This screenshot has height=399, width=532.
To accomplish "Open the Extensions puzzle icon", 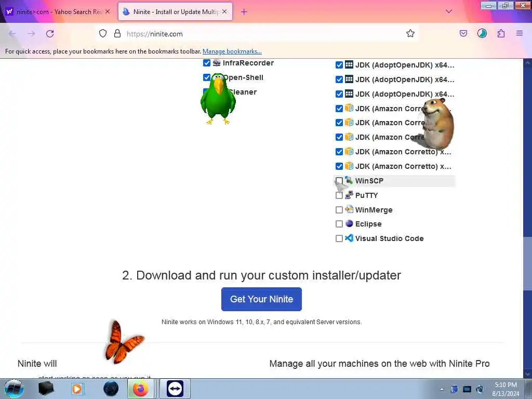I will [501, 33].
